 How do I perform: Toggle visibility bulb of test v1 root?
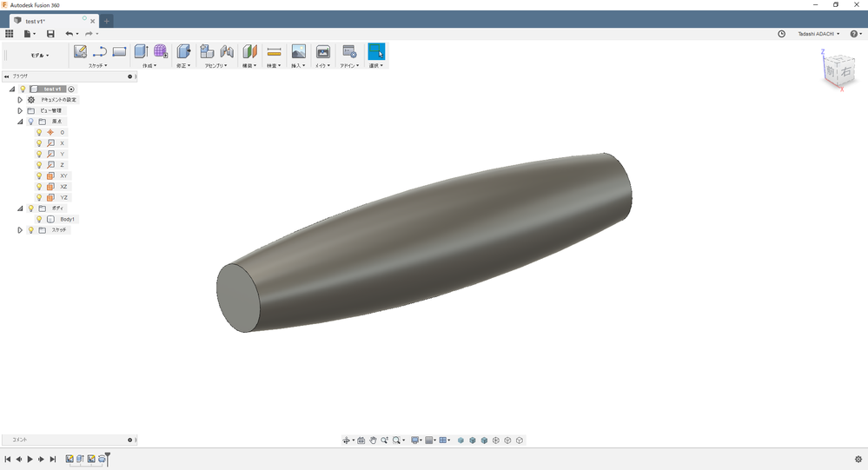click(23, 89)
